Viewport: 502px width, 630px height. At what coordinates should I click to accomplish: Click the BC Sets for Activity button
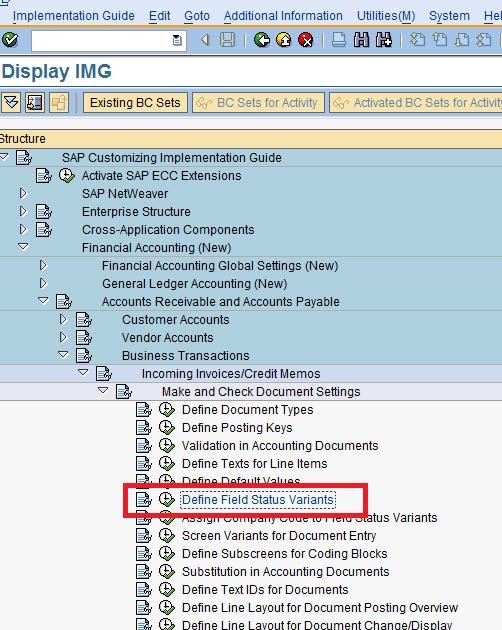[258, 103]
